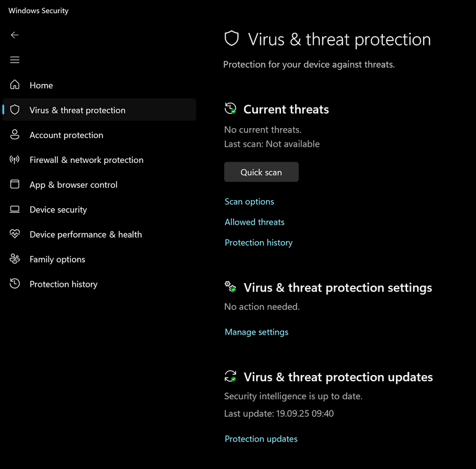Open Scan options link
476x469 pixels.
point(249,202)
